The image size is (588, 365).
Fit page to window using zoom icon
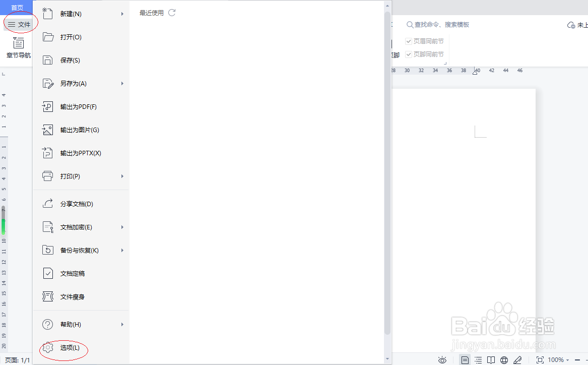click(x=540, y=359)
